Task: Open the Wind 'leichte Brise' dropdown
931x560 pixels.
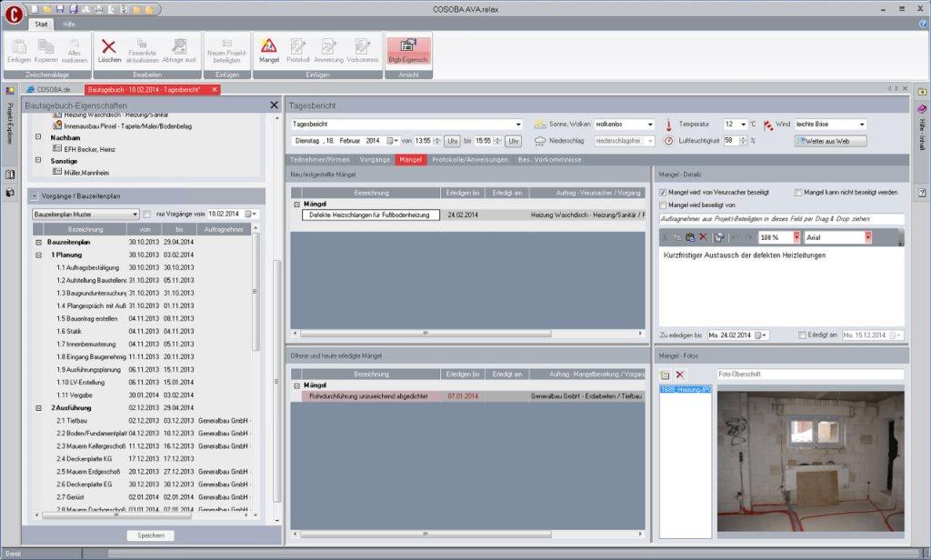Action: [x=861, y=124]
